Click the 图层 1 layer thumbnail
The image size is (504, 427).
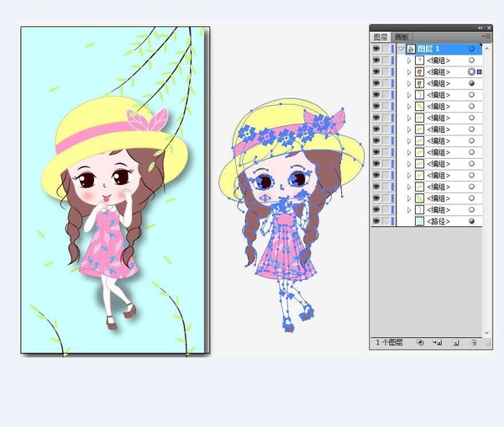click(x=411, y=49)
